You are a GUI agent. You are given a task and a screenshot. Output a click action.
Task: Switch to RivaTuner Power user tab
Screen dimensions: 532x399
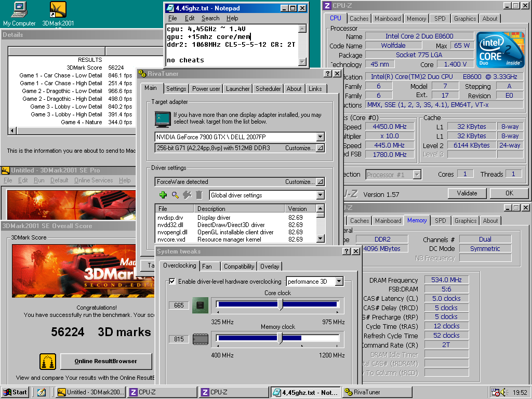tap(206, 88)
